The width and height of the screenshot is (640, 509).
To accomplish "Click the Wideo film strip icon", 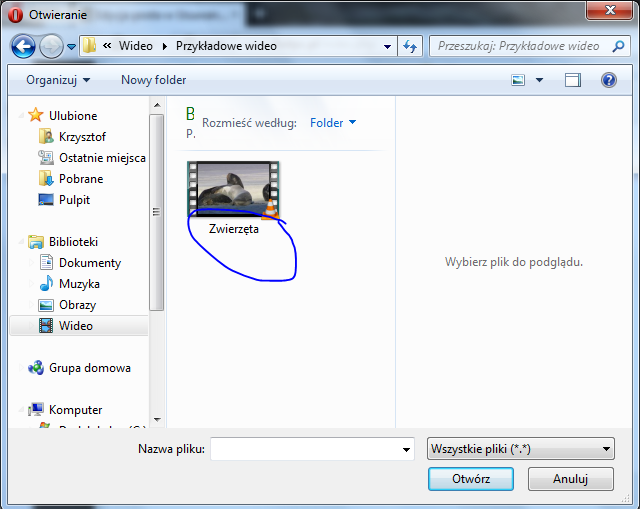I will point(46,326).
